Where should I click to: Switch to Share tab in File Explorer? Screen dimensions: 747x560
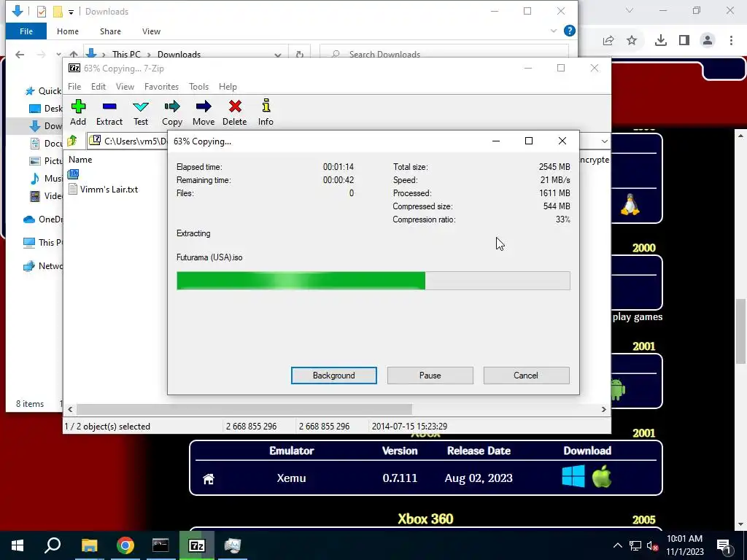point(110,31)
